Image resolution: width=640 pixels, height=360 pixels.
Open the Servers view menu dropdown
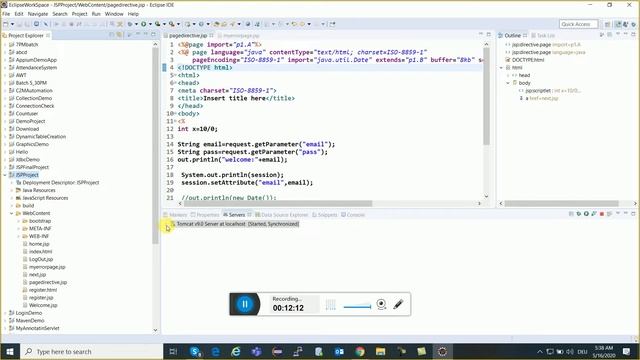coord(618,214)
